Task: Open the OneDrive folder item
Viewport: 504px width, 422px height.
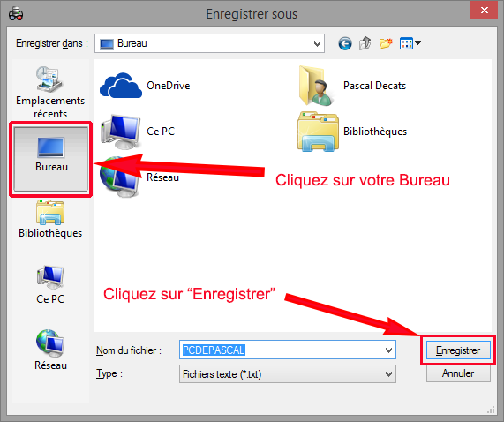Action: [x=145, y=86]
